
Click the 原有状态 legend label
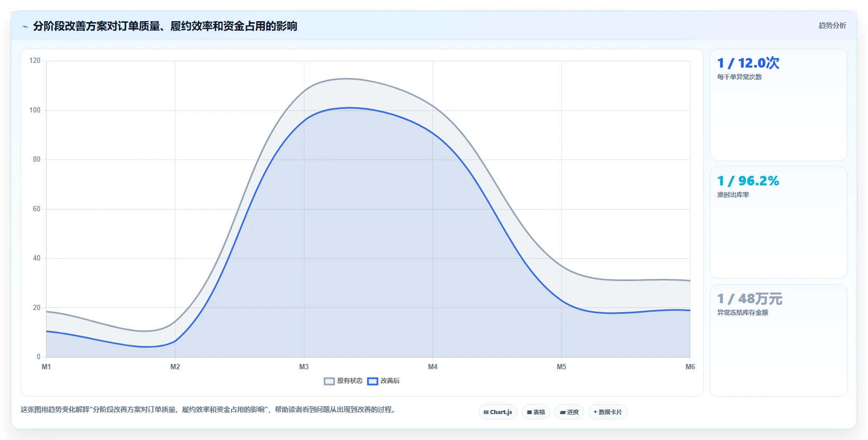[x=350, y=381]
